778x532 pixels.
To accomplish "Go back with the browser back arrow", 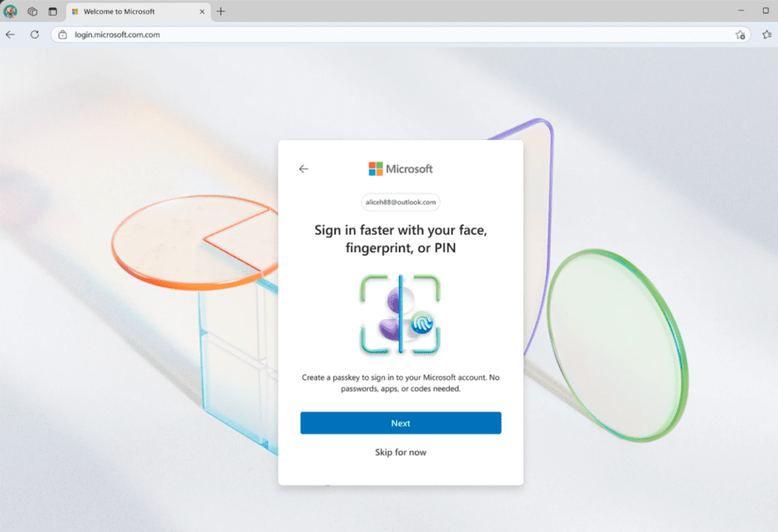I will [x=11, y=34].
